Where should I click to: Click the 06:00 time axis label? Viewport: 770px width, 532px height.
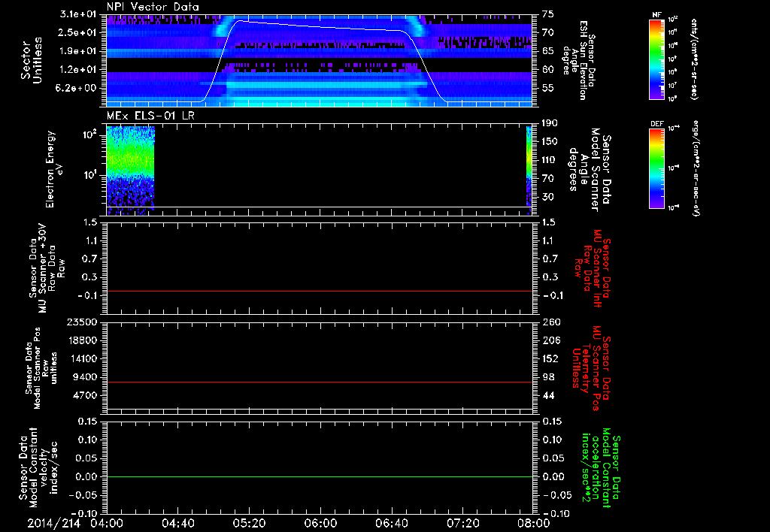click(x=320, y=523)
